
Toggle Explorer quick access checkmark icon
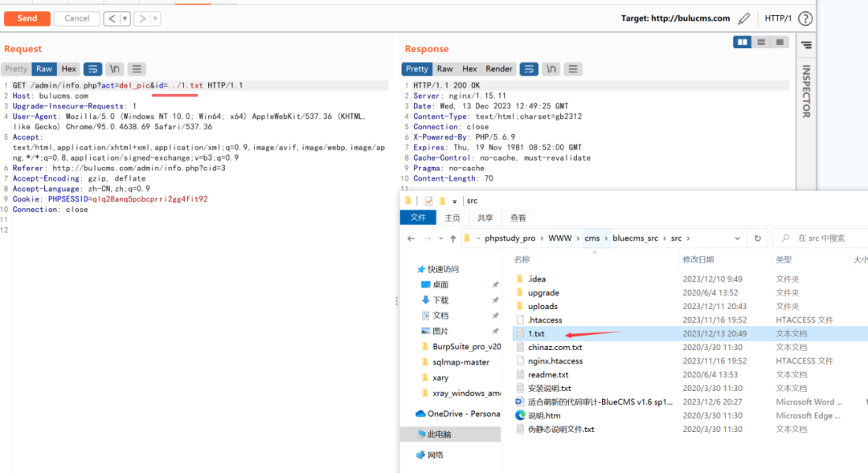pos(428,201)
